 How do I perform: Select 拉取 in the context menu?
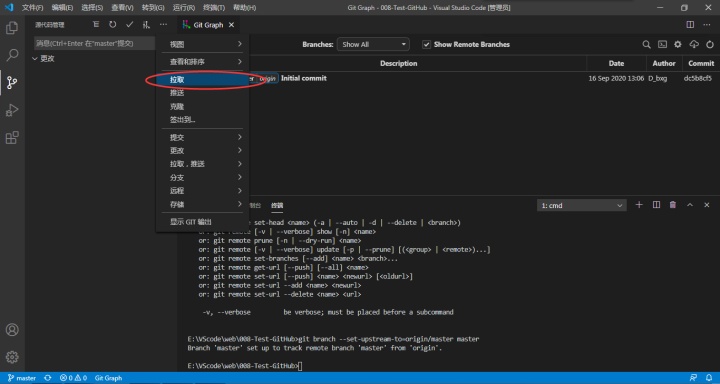[202, 79]
